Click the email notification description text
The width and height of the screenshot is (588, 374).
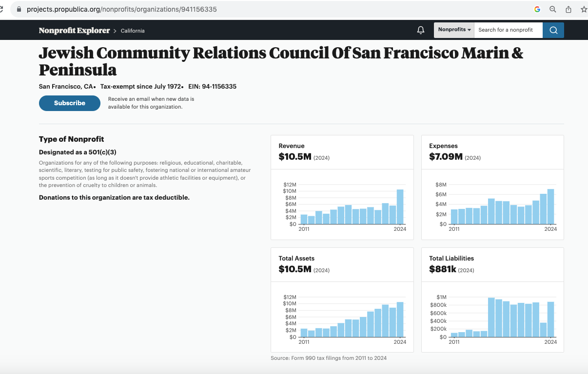pyautogui.click(x=151, y=103)
